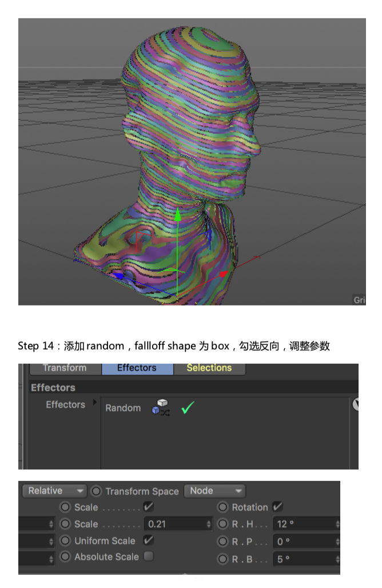Toggle the Transform Space keyframe circle
Screen dimensions: 382x588
tap(96, 491)
